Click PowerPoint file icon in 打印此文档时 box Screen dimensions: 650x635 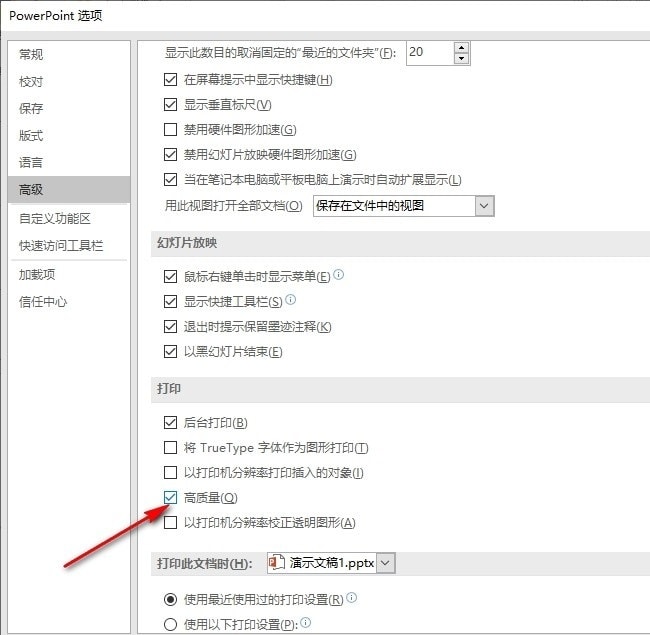(277, 563)
